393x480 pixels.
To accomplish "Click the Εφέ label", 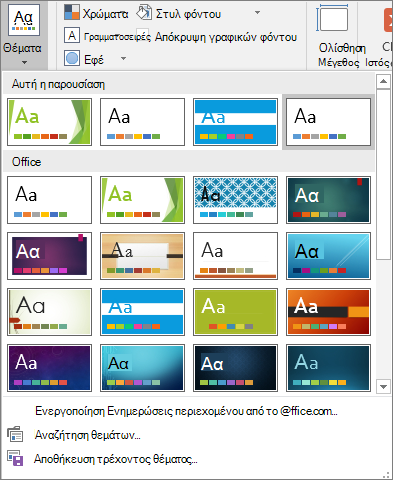I will pos(94,60).
